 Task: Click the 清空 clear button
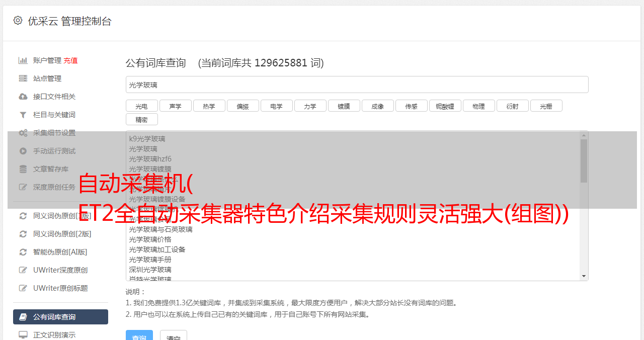(174, 335)
